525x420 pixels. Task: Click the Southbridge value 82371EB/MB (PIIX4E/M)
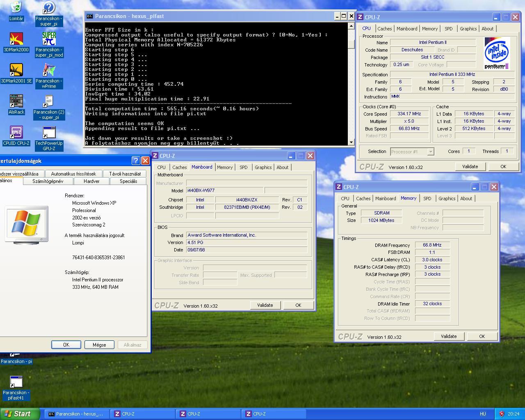(x=247, y=208)
